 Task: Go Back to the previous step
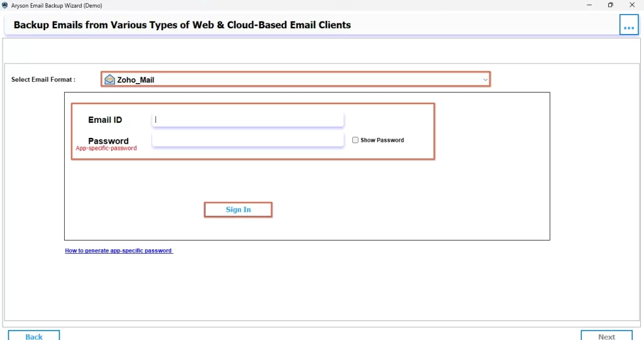pyautogui.click(x=34, y=336)
